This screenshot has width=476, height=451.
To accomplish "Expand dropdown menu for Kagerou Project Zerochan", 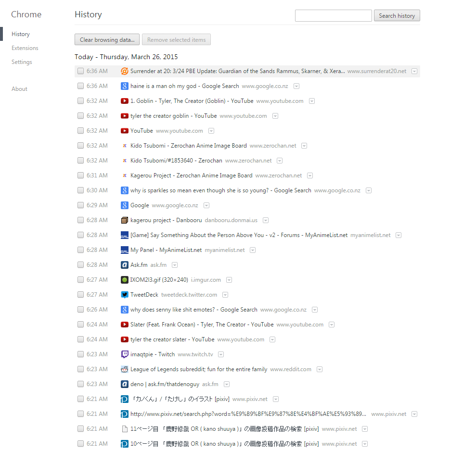I will tap(310, 175).
